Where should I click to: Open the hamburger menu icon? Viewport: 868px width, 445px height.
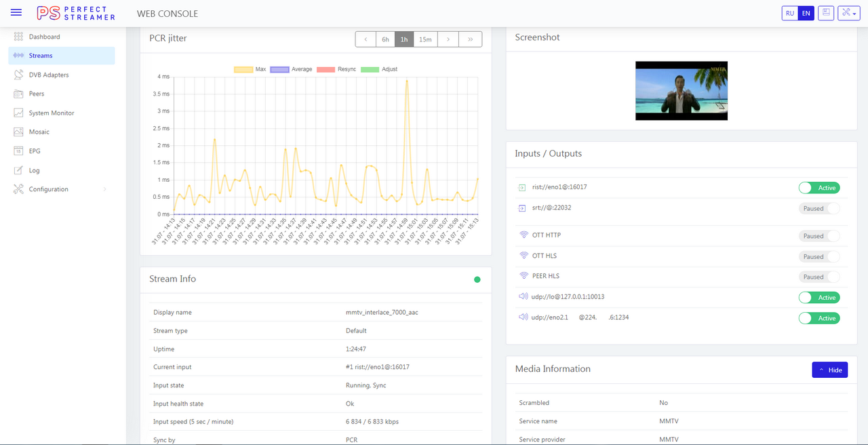(x=16, y=13)
